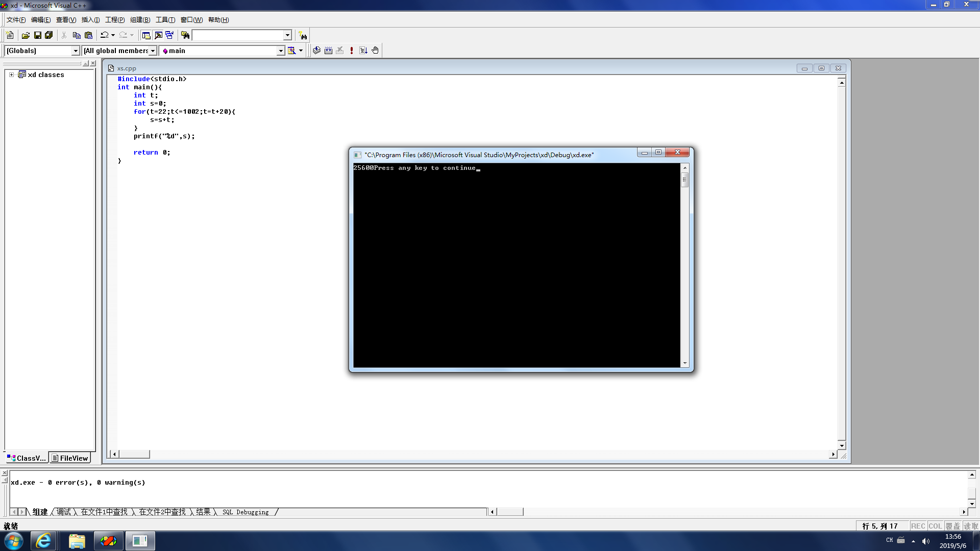This screenshot has width=980, height=551.
Task: Click the Save icon in toolbar
Action: tap(37, 35)
